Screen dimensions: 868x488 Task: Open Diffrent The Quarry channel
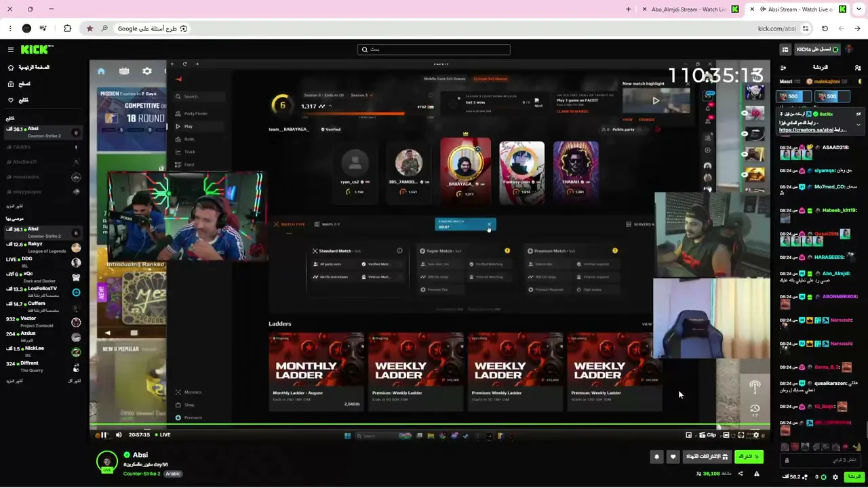pos(45,367)
